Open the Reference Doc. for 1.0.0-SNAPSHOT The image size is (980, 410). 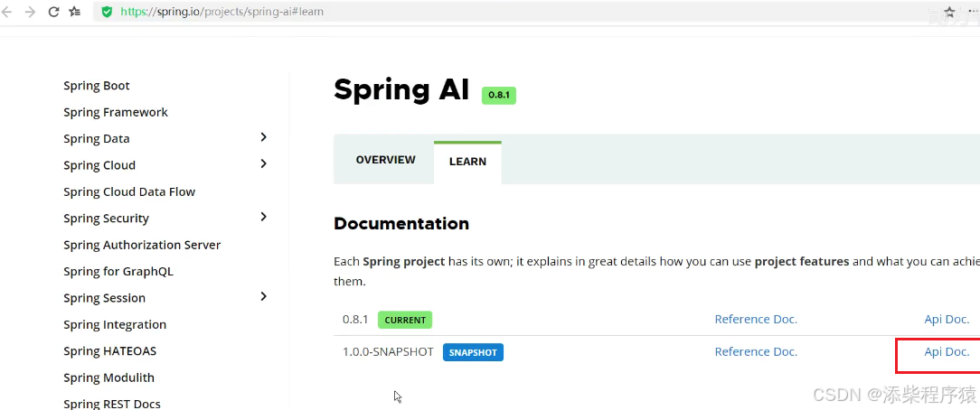[x=756, y=351]
